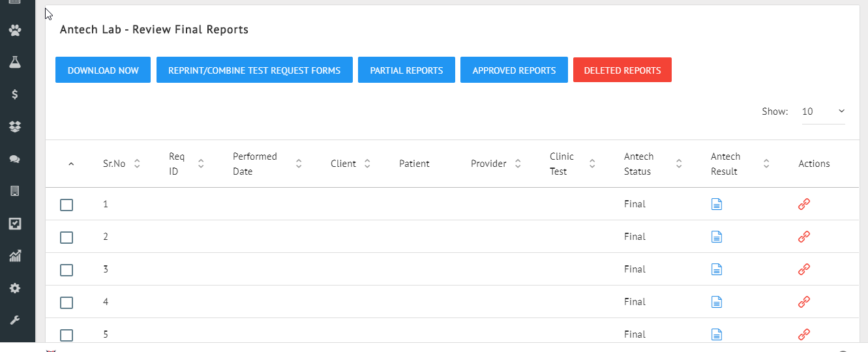Open the chat bubbles icon in sidebar
The width and height of the screenshot is (868, 352).
tap(14, 159)
